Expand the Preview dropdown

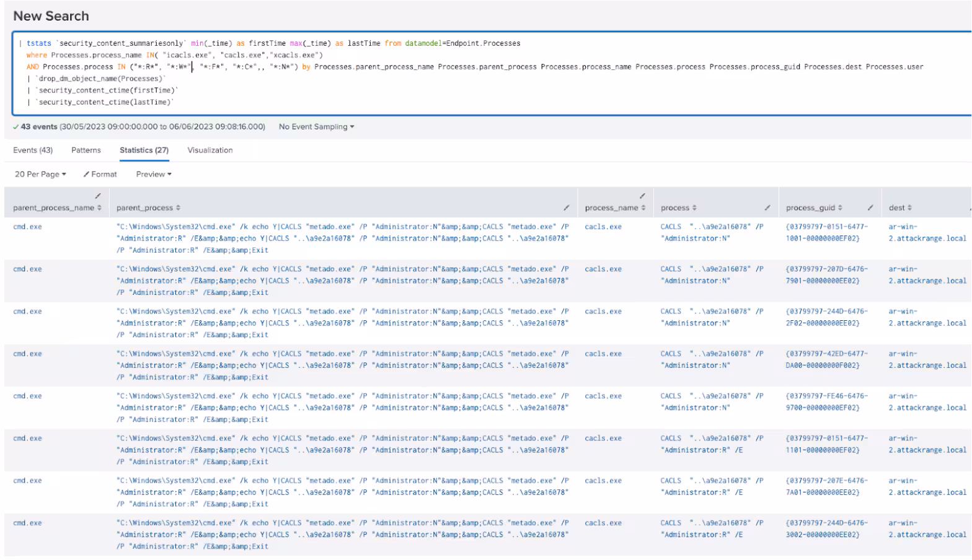[x=154, y=175]
